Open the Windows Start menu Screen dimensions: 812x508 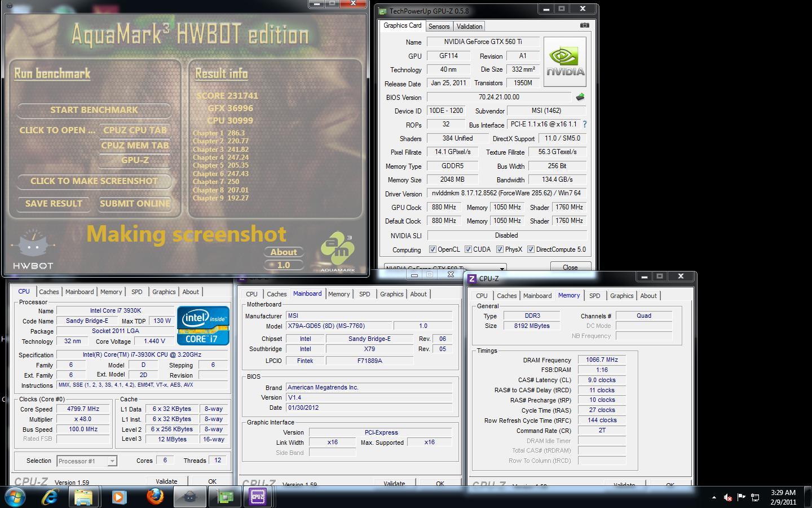15,497
